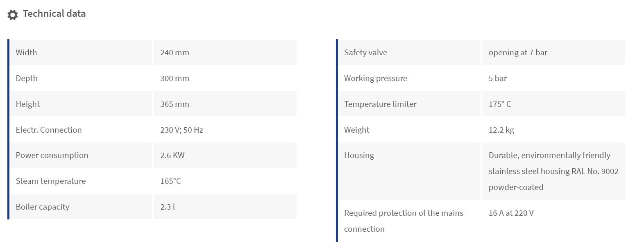This screenshot has width=644, height=244.
Task: Click the Electr. Connection label
Action: click(x=49, y=130)
